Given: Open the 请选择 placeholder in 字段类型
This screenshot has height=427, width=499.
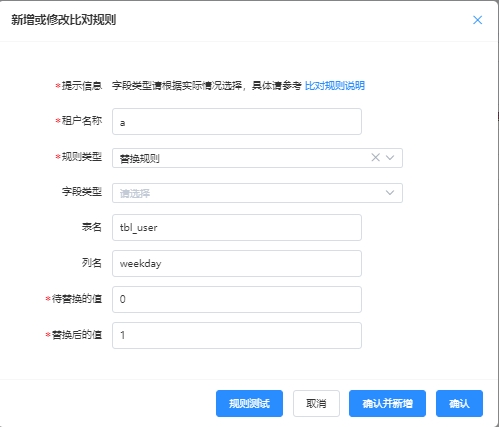Looking at the screenshot, I should point(135,193).
